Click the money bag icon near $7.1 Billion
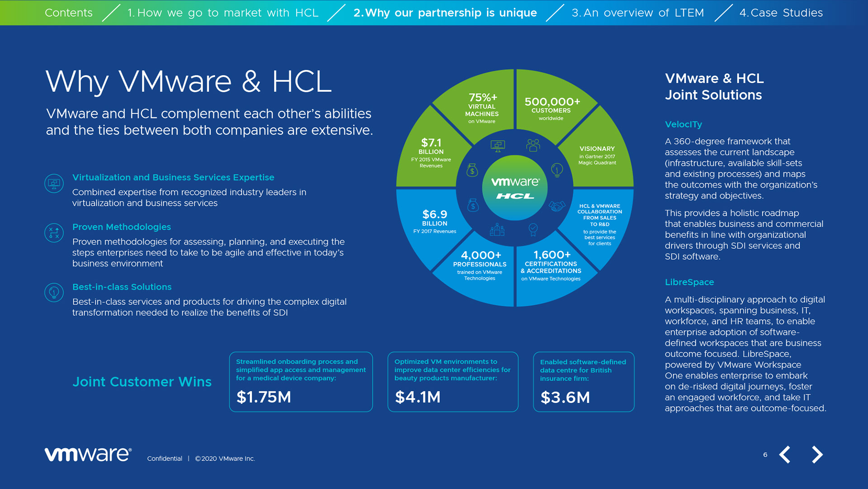 [472, 170]
